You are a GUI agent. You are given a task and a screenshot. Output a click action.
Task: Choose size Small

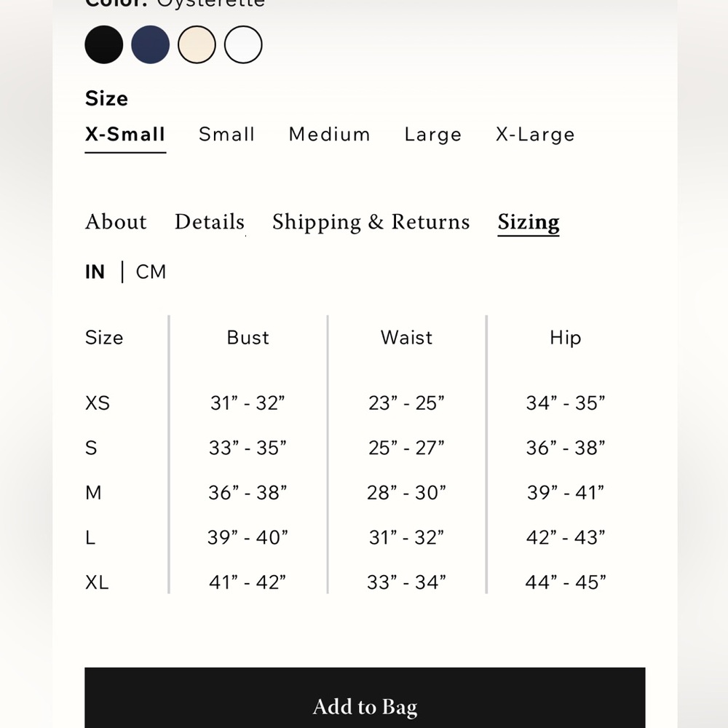(x=226, y=135)
